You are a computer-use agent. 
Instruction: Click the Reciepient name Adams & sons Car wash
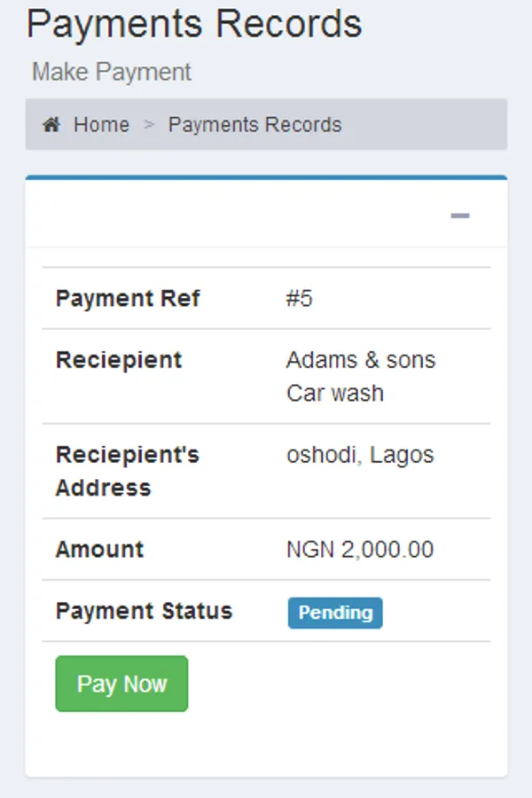[361, 376]
